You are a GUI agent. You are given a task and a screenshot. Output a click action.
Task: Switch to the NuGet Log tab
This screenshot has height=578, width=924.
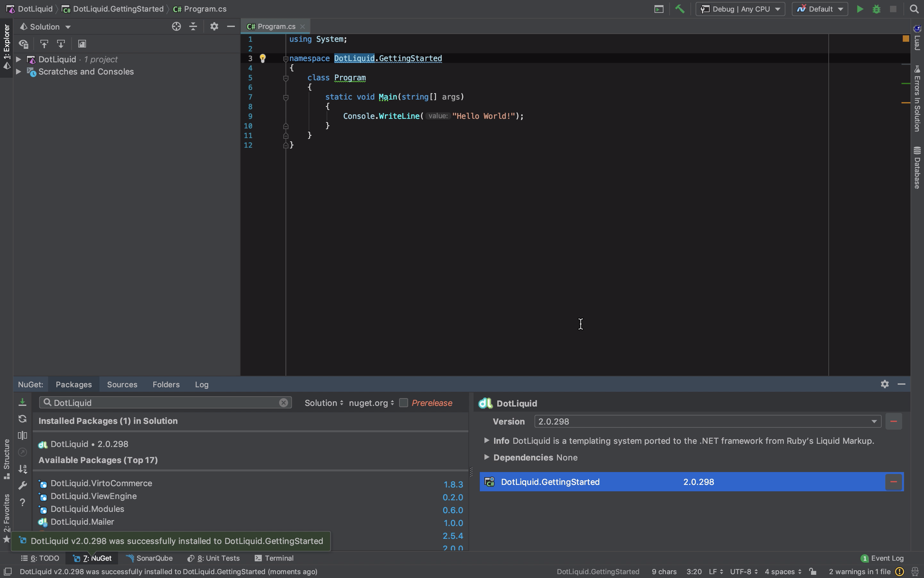pos(201,385)
